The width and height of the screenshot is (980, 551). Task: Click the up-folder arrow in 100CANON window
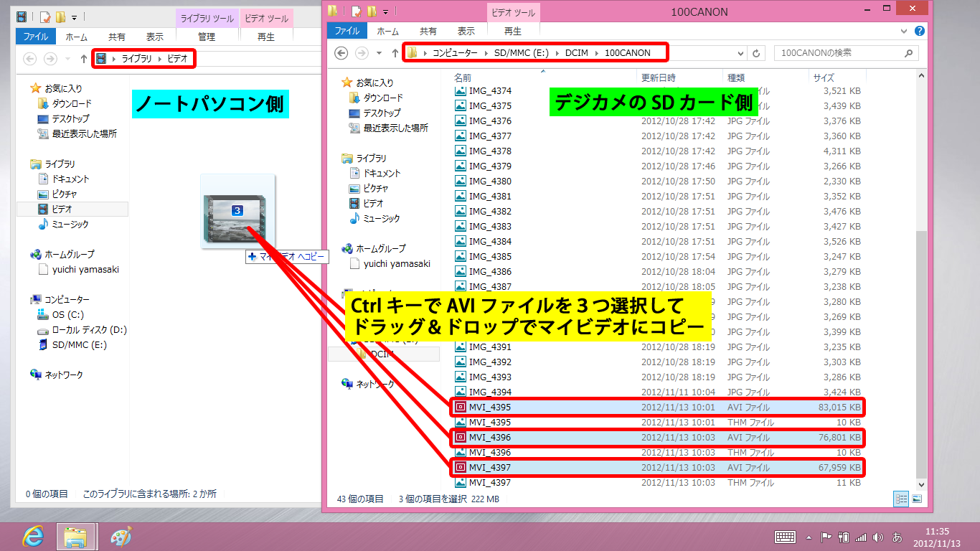(x=395, y=53)
